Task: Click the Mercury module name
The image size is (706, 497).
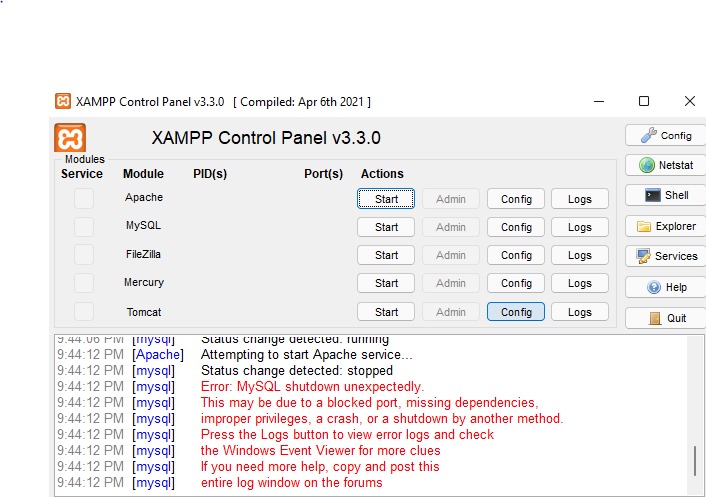Action: (144, 282)
